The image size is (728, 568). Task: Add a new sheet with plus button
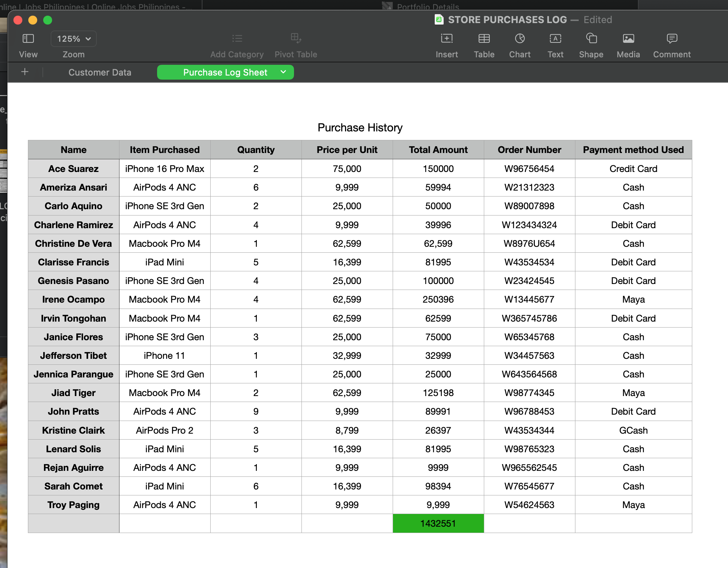[x=25, y=72]
